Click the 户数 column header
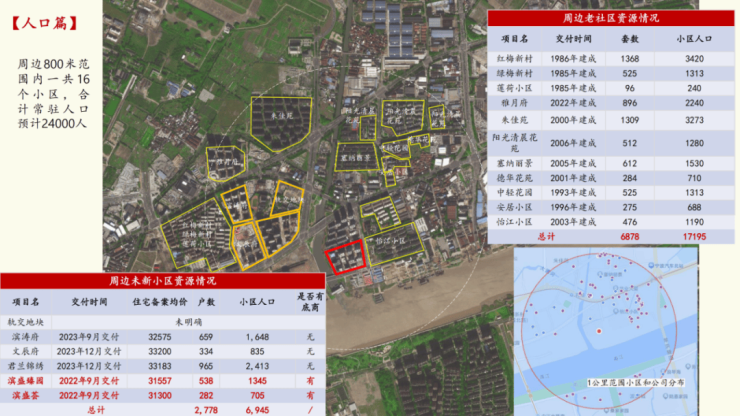This screenshot has height=416, width=740. (x=206, y=302)
